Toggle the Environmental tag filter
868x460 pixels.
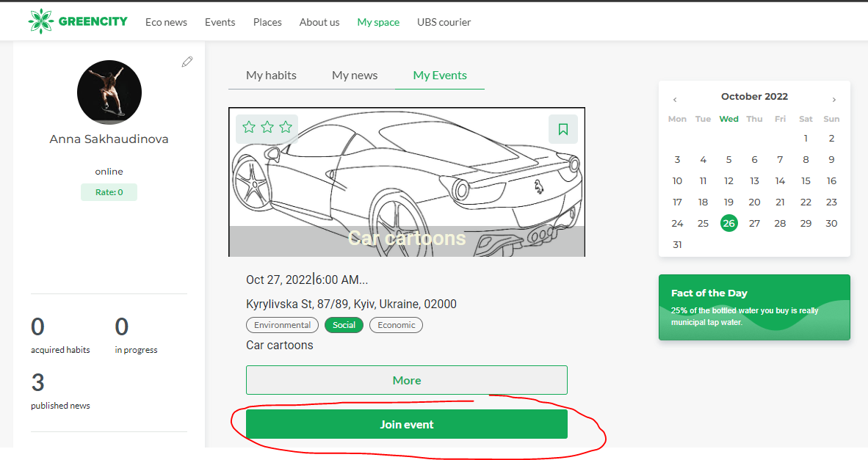[282, 325]
